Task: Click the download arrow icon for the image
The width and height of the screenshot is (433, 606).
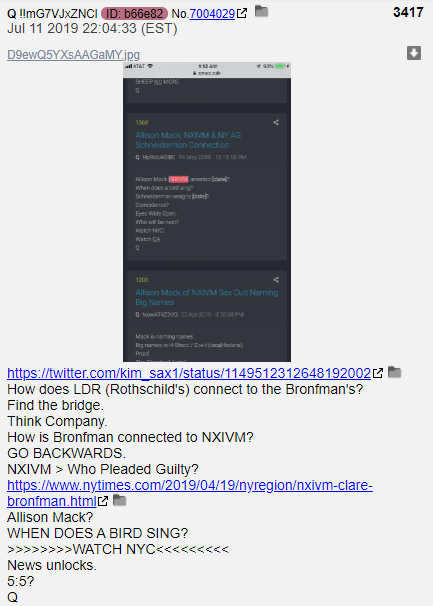Action: tap(414, 53)
